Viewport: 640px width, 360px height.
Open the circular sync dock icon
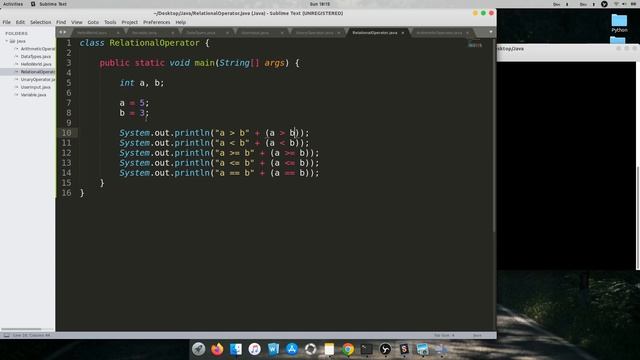(x=310, y=349)
